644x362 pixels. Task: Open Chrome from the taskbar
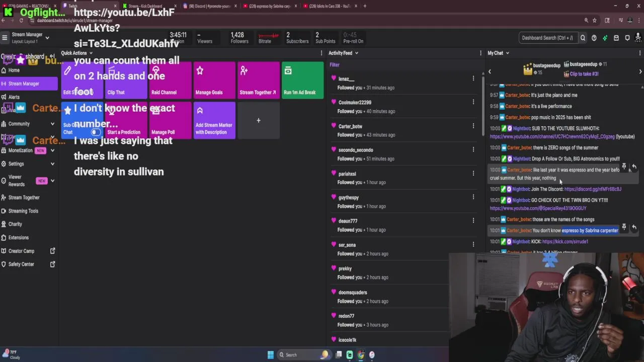tap(361, 355)
